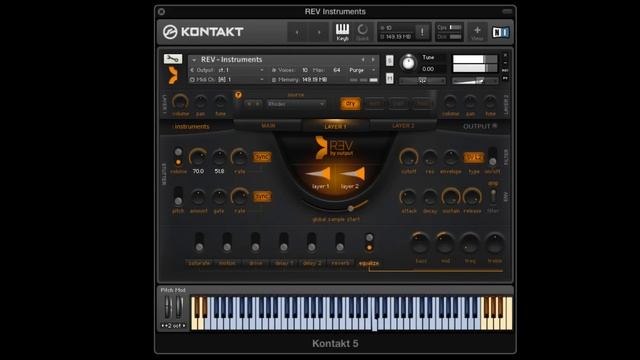Click the layer 1 volume knob
This screenshot has height=360, width=640.
click(x=180, y=102)
